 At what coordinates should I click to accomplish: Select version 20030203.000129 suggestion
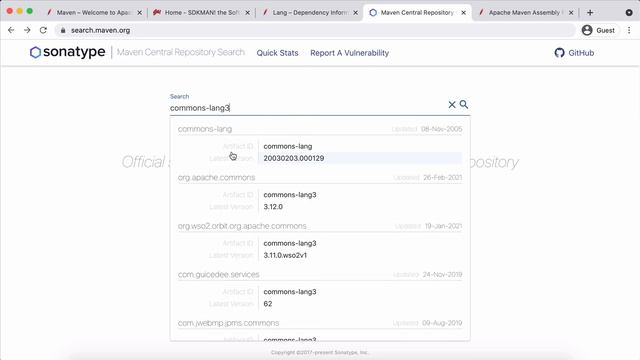click(294, 158)
